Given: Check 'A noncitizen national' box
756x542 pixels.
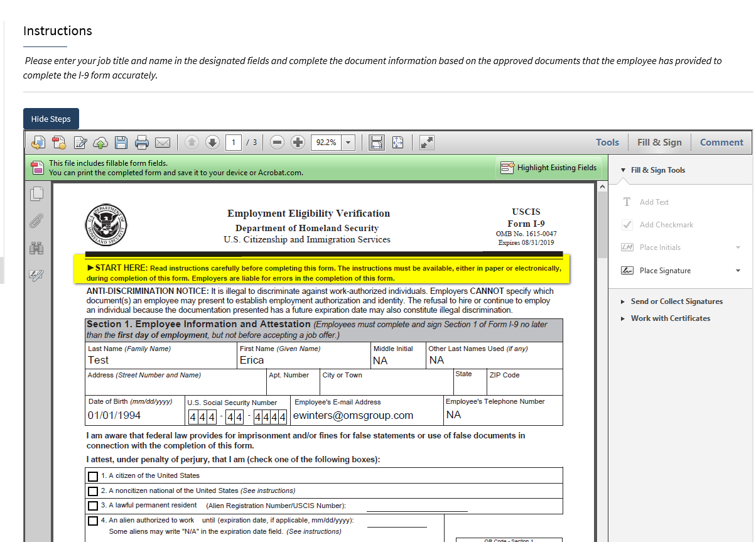Looking at the screenshot, I should (93, 491).
